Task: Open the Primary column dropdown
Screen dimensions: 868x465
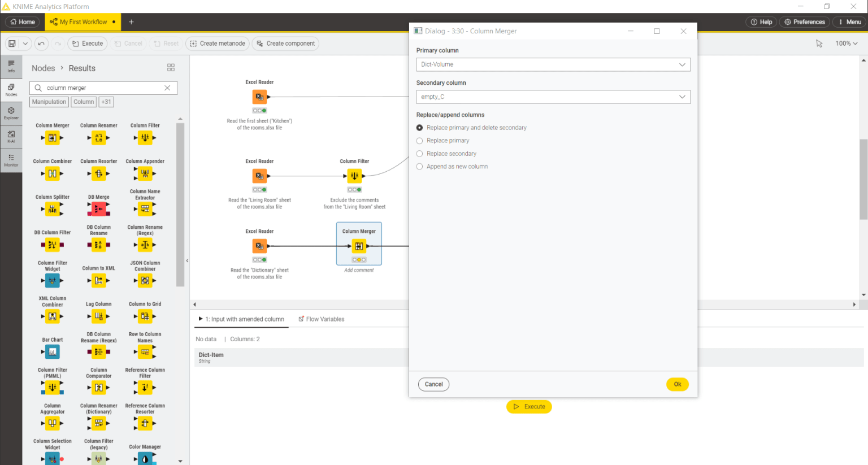Action: point(553,64)
